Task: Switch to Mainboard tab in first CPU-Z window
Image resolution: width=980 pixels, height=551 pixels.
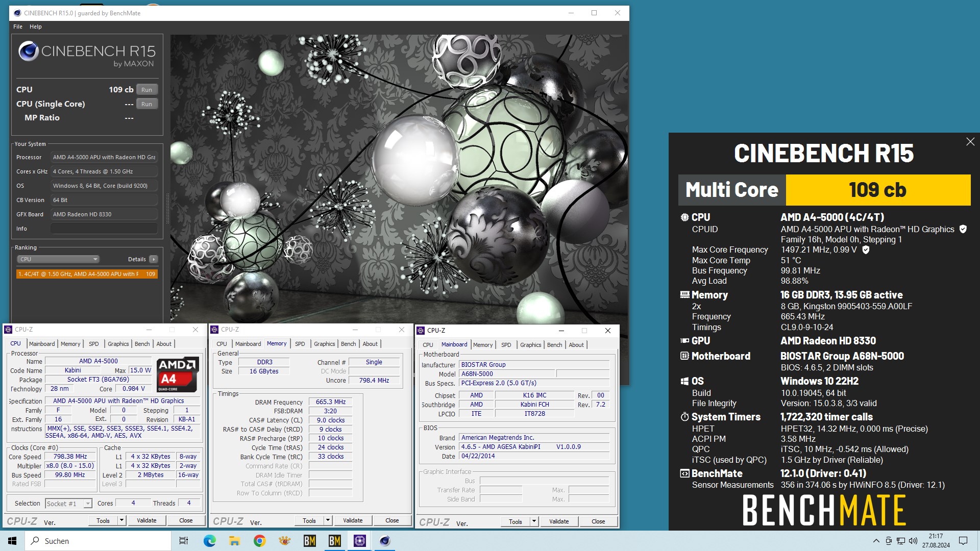Action: coord(42,344)
